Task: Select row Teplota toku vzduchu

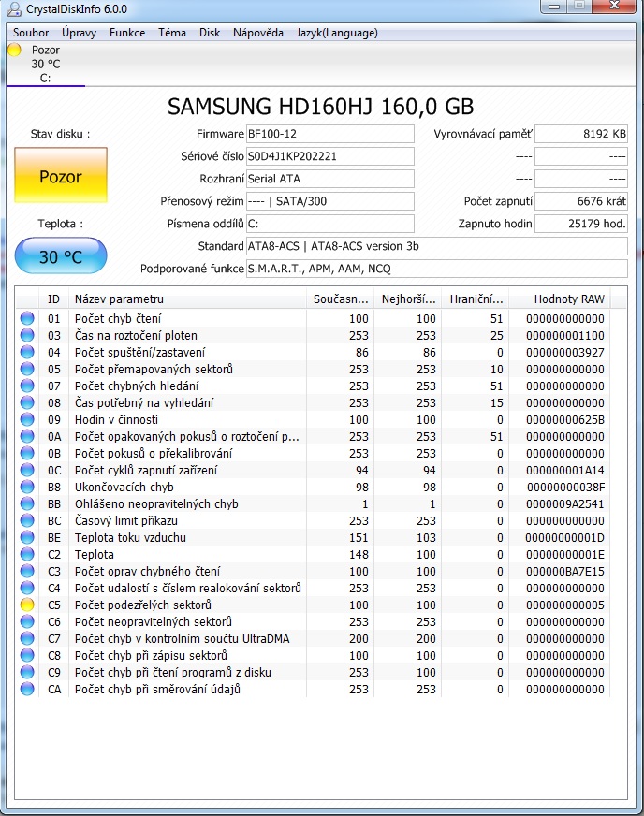Action: [x=313, y=537]
